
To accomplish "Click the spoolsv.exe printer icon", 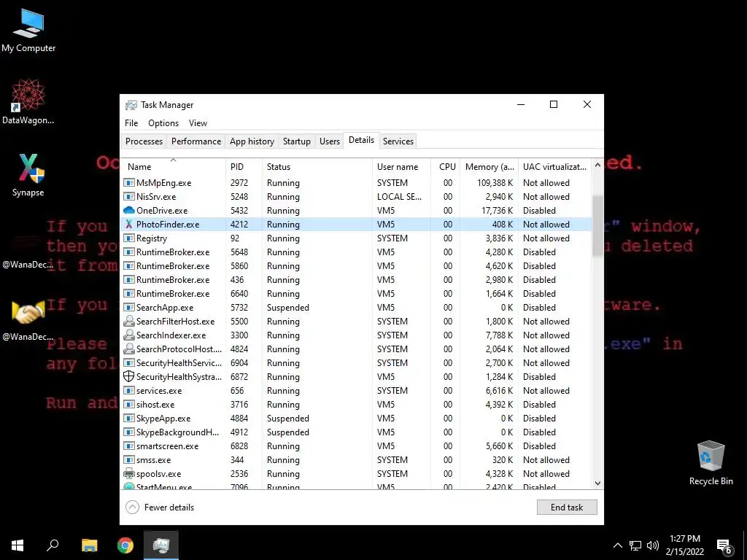I will click(x=128, y=474).
